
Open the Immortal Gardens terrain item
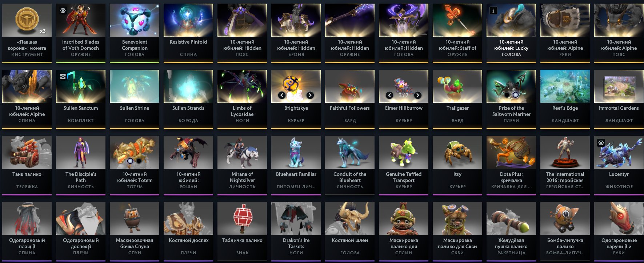coord(619,99)
